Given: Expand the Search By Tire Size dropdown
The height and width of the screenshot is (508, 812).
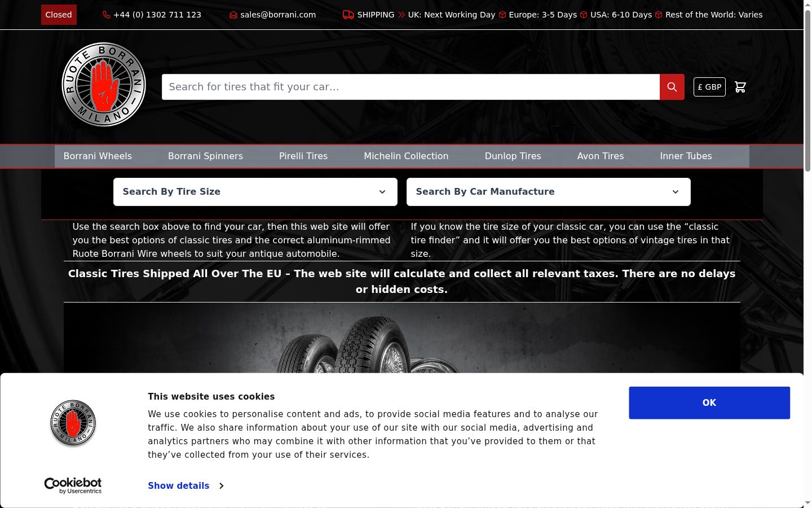Looking at the screenshot, I should click(x=255, y=192).
